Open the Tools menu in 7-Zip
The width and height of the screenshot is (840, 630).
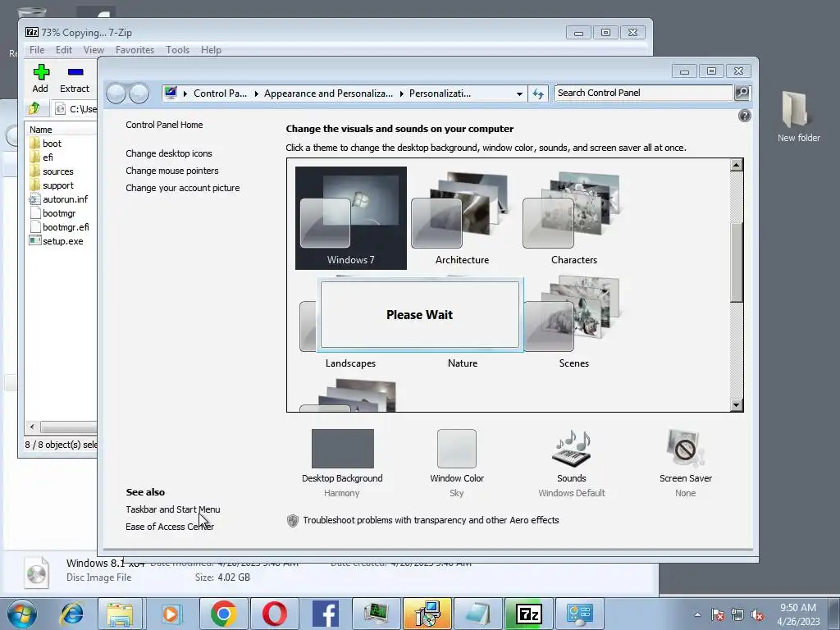[x=177, y=50]
